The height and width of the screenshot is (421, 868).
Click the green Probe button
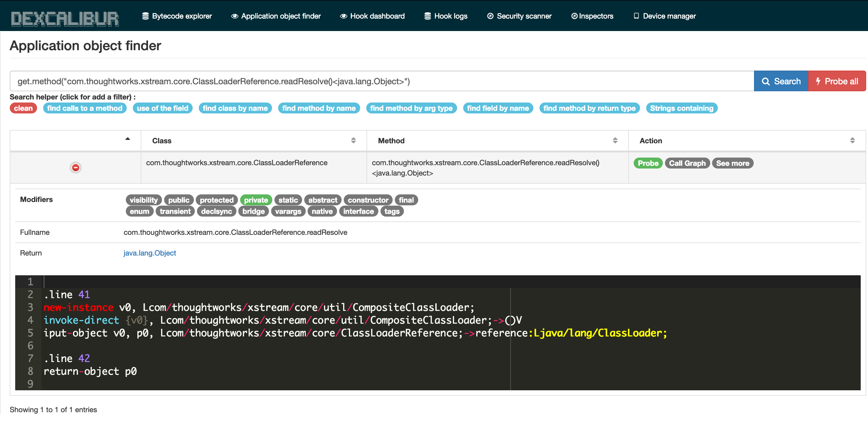(x=648, y=163)
